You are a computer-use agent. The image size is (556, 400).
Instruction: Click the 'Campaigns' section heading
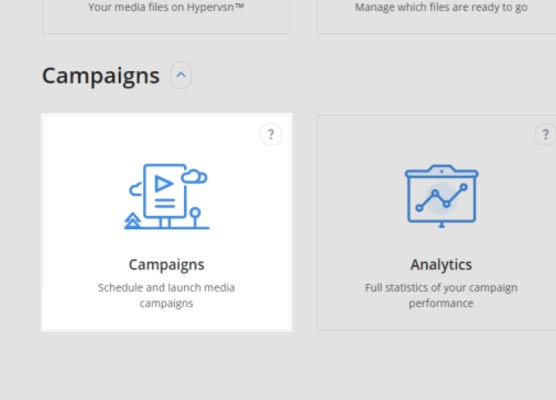tap(101, 76)
